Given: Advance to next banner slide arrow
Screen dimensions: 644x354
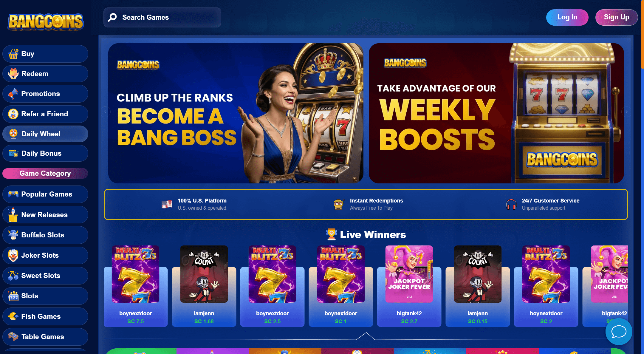Looking at the screenshot, I should tap(626, 112).
